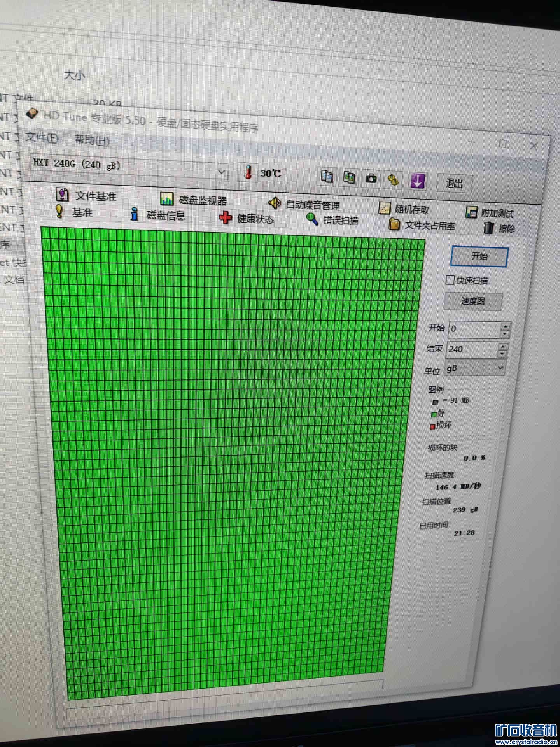
Task: Click the 大小 column header in background window
Action: (74, 75)
